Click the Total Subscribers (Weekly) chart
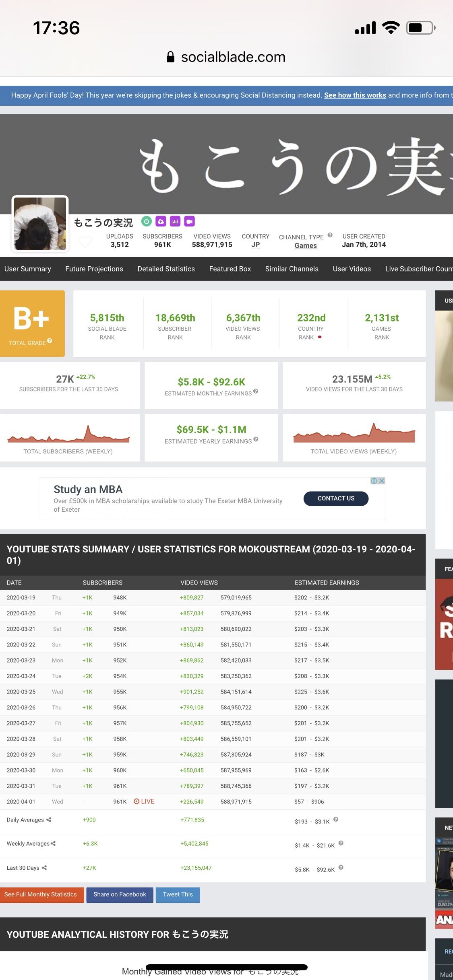453x980 pixels. point(68,434)
